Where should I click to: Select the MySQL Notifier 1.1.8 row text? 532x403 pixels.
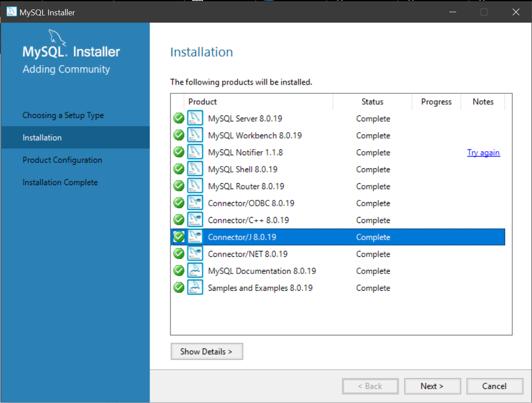[245, 153]
